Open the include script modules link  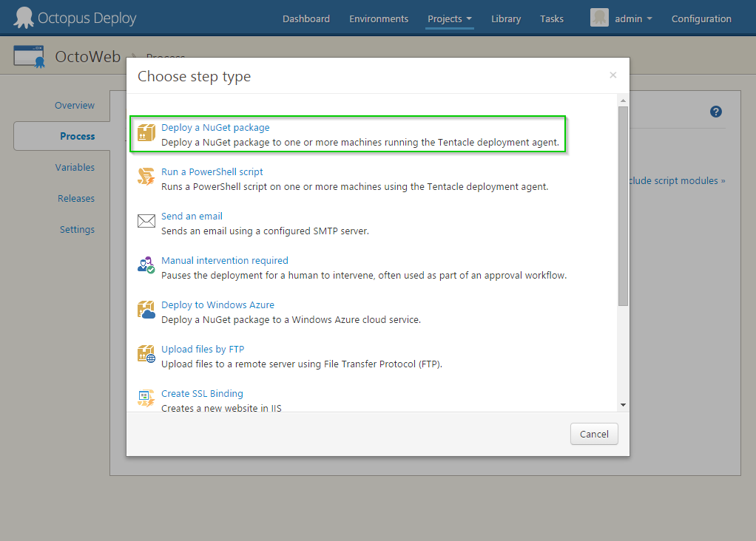(678, 180)
